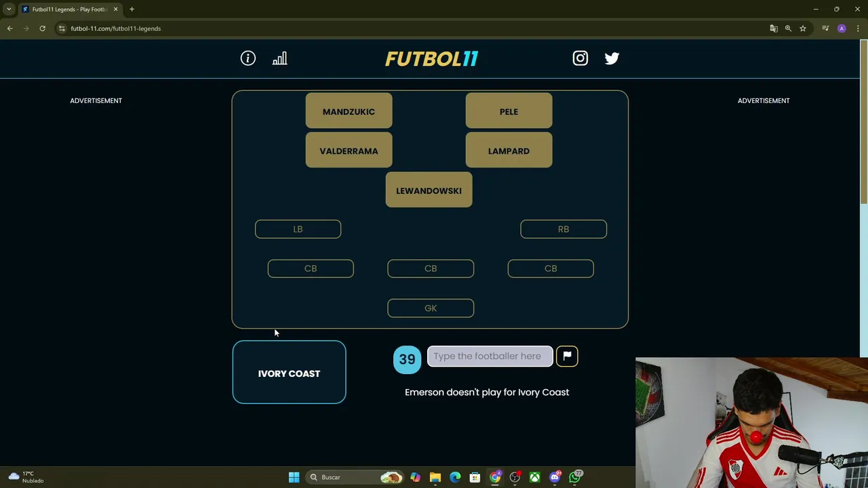Click the IVORY COAST category card
This screenshot has width=868, height=488.
coord(289,372)
